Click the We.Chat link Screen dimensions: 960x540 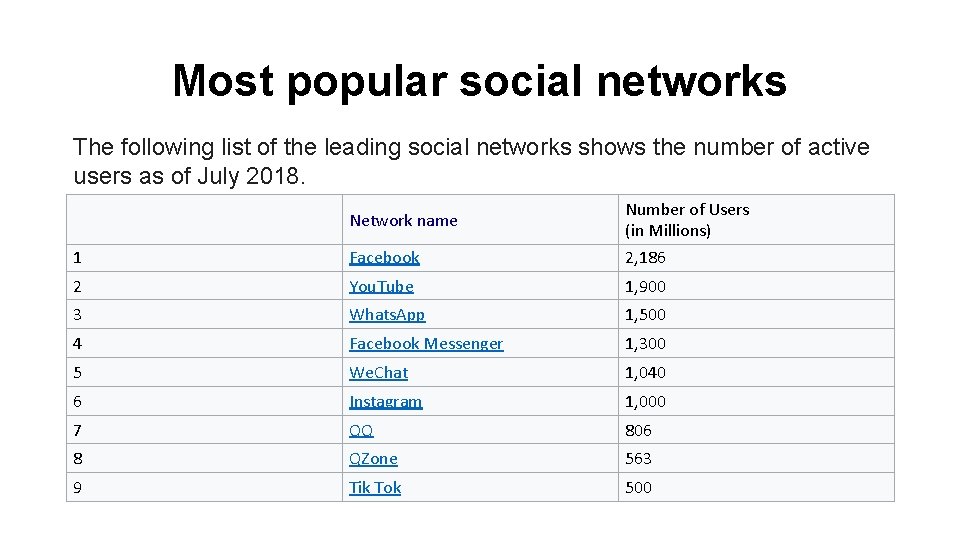(x=378, y=373)
